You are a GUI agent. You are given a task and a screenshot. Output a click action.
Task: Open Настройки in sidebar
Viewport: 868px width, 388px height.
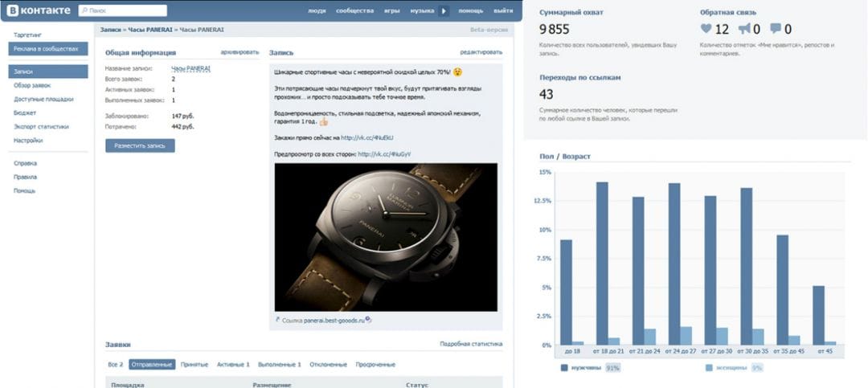(28, 141)
